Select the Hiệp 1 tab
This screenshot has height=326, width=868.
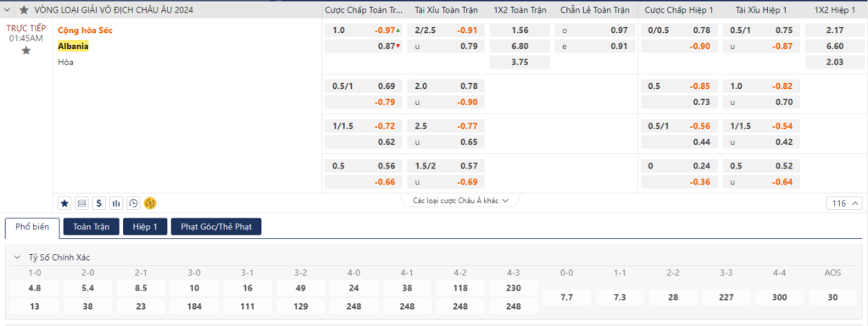pos(145,227)
